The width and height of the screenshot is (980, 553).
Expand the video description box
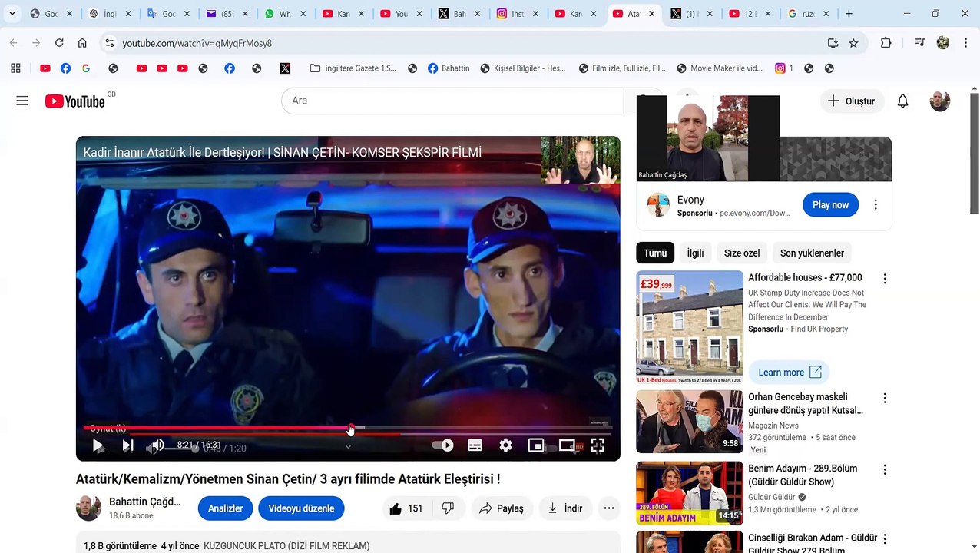(x=348, y=542)
